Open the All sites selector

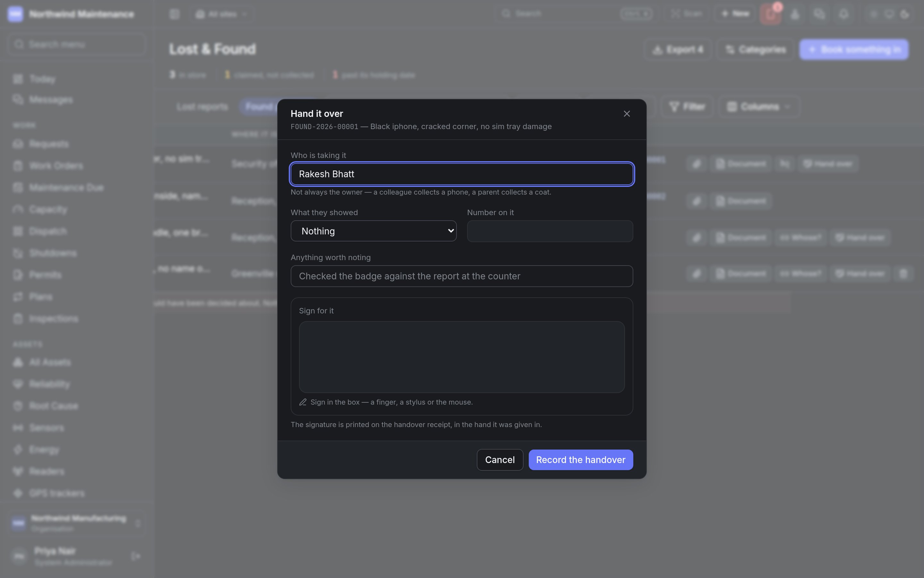pos(222,14)
